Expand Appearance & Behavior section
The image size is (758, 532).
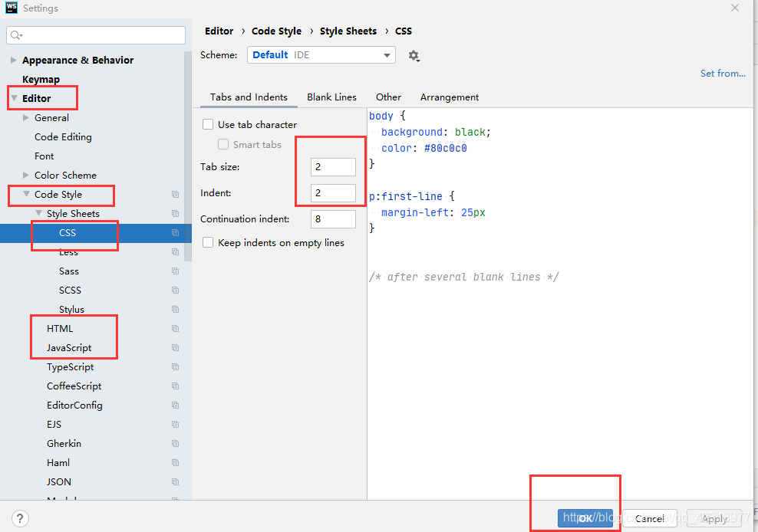tap(14, 60)
